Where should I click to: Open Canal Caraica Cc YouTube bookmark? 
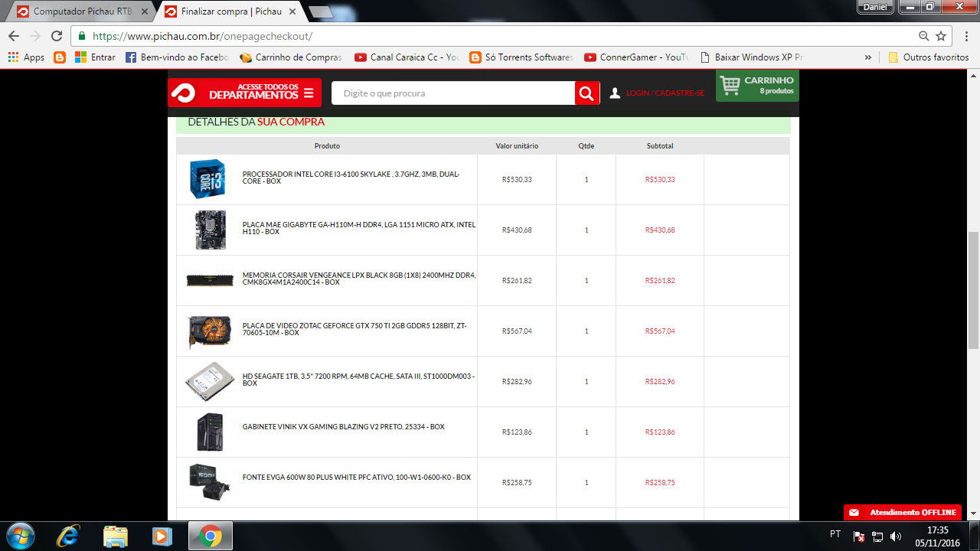[x=407, y=57]
